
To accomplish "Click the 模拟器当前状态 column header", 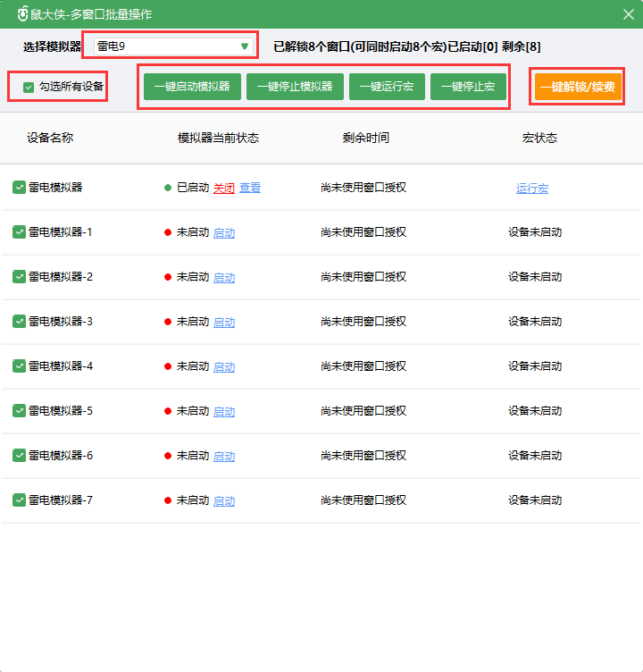I will (x=218, y=138).
